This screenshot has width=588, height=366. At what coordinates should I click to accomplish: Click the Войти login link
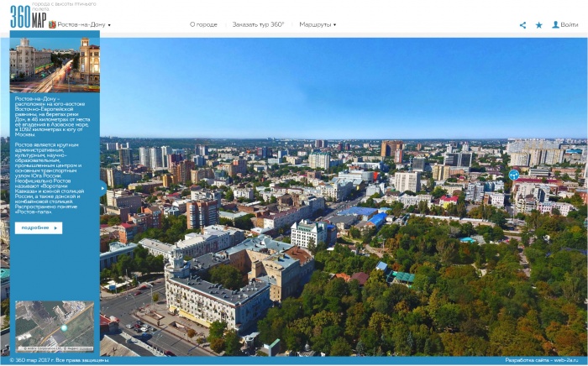[x=570, y=24]
